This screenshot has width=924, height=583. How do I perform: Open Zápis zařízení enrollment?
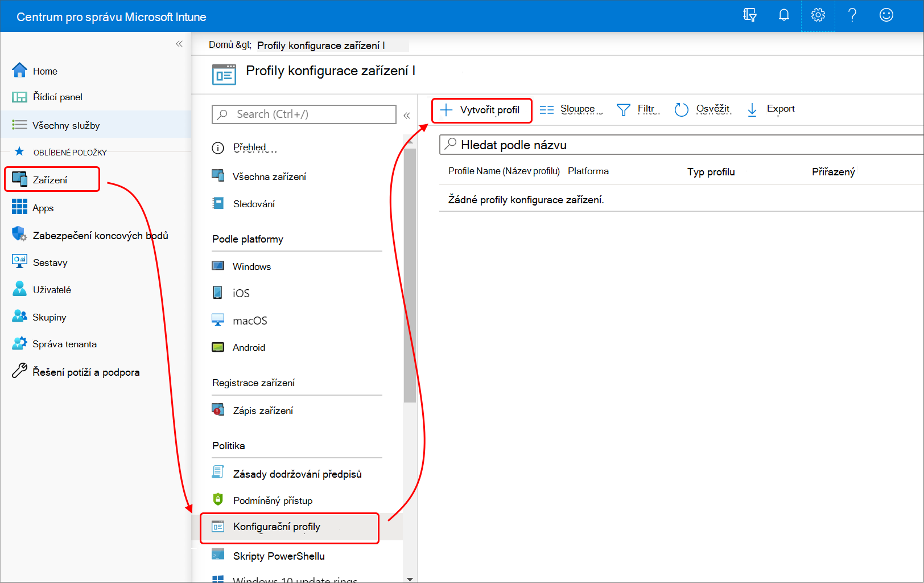click(x=263, y=410)
